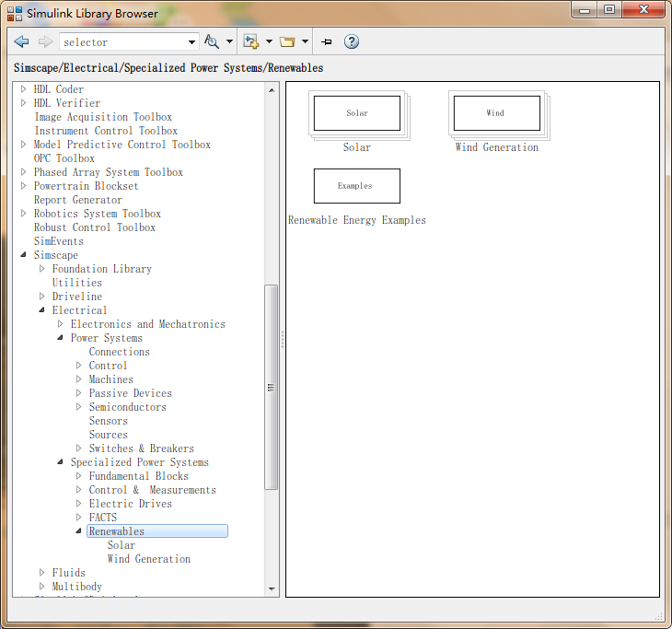Collapse Specialized Power Systems node

[x=61, y=461]
